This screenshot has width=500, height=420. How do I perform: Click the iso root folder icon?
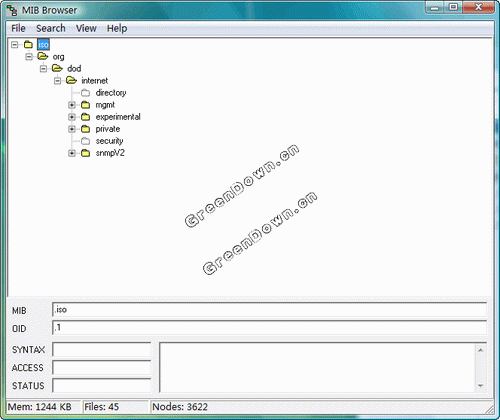[x=28, y=44]
